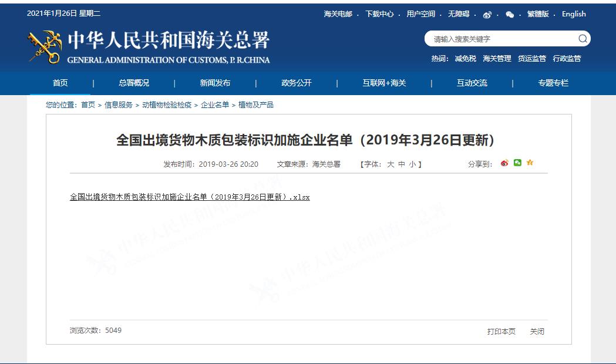This screenshot has width=616, height=364.
Task: Switch to the 互动交流 section
Action: pos(469,83)
